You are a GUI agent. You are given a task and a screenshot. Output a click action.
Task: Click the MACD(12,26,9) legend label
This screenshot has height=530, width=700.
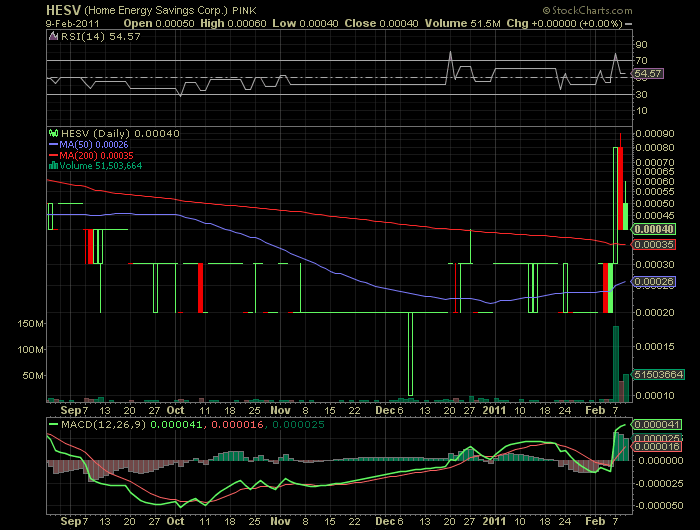pos(104,424)
